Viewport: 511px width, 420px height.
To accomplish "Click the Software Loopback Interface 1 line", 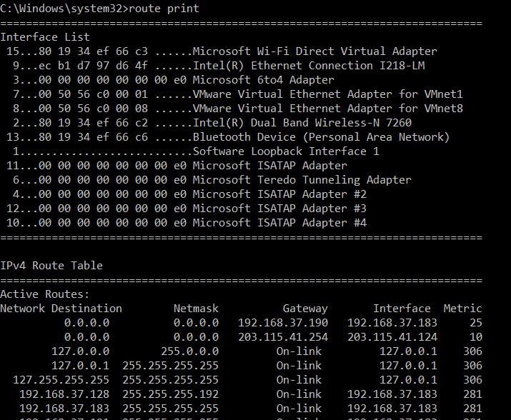I will point(286,151).
